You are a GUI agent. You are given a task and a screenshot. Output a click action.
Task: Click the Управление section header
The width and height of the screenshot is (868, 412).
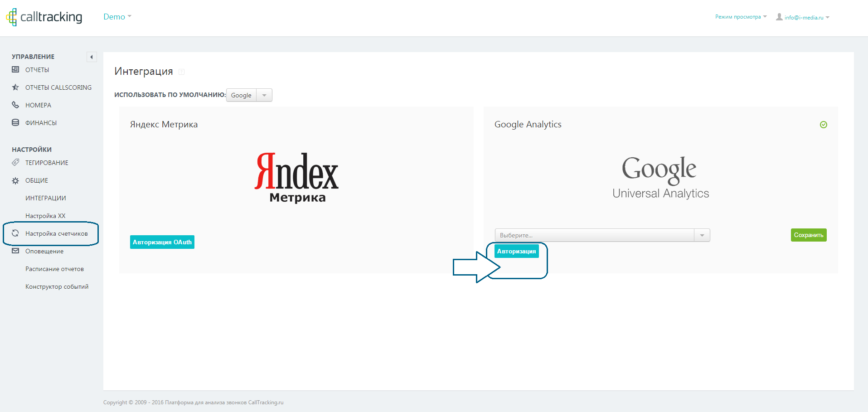[x=33, y=57]
